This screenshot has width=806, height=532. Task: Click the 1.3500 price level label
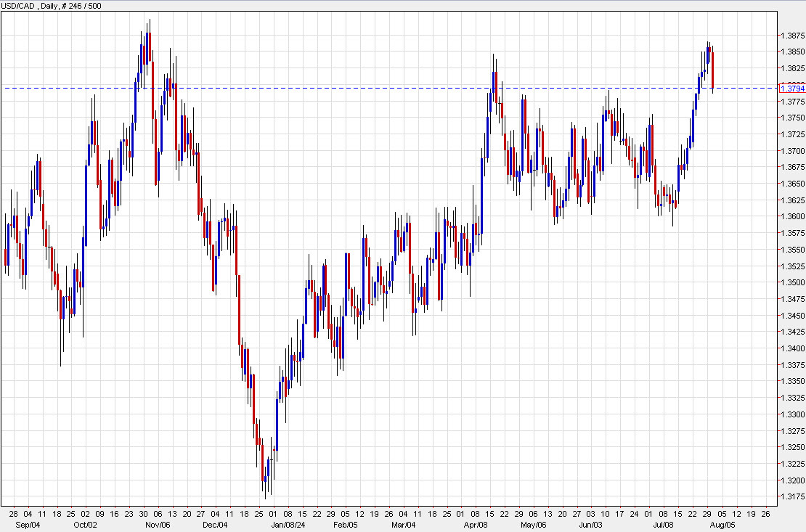click(785, 282)
